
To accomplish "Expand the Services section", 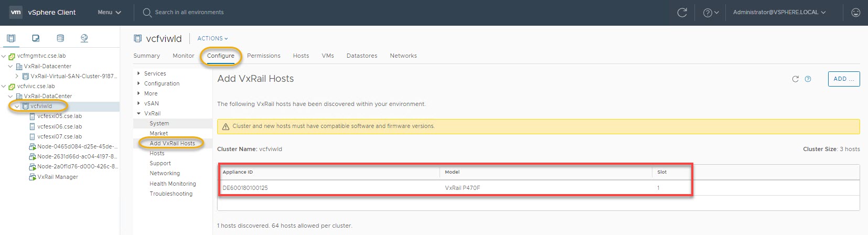I will pyautogui.click(x=138, y=73).
